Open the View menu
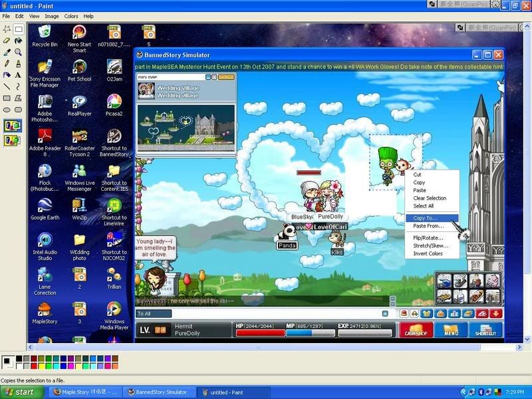Screen dimensions: 532x399 coord(34,16)
